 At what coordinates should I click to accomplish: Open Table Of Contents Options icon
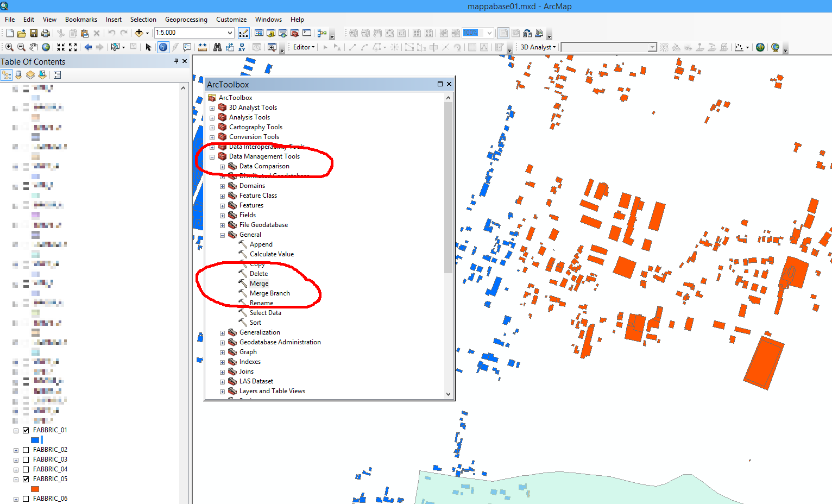pos(58,75)
